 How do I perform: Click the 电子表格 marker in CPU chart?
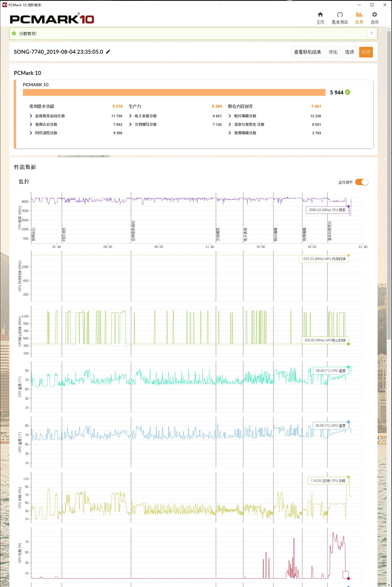coord(246,234)
